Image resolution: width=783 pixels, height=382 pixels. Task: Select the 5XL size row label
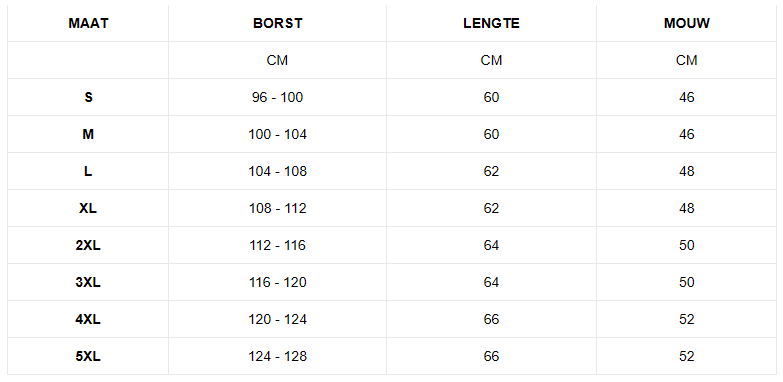(x=88, y=356)
